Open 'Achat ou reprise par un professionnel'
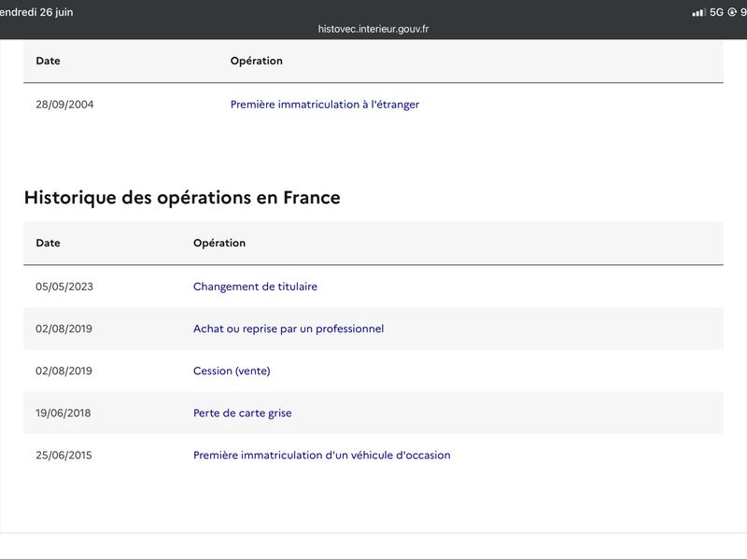 289,329
